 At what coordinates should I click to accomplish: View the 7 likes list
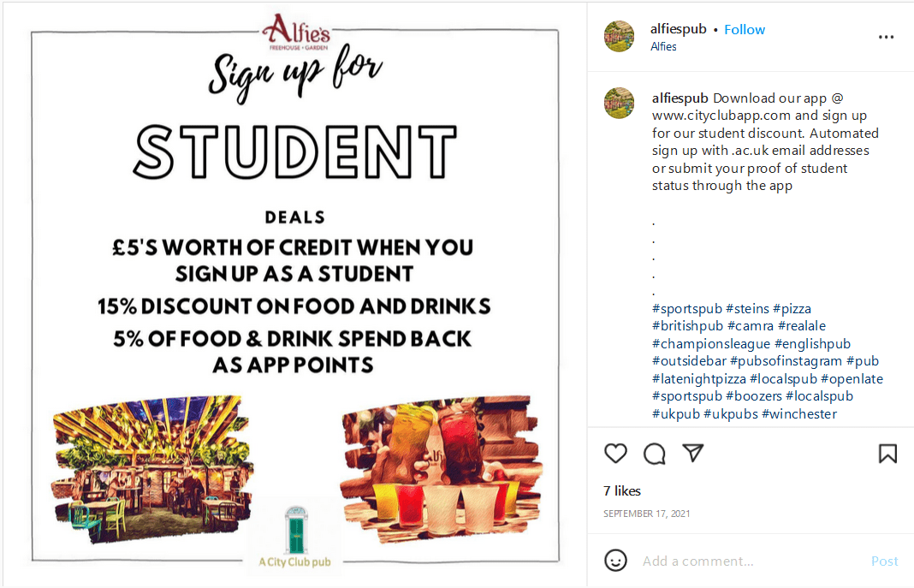pyautogui.click(x=622, y=491)
